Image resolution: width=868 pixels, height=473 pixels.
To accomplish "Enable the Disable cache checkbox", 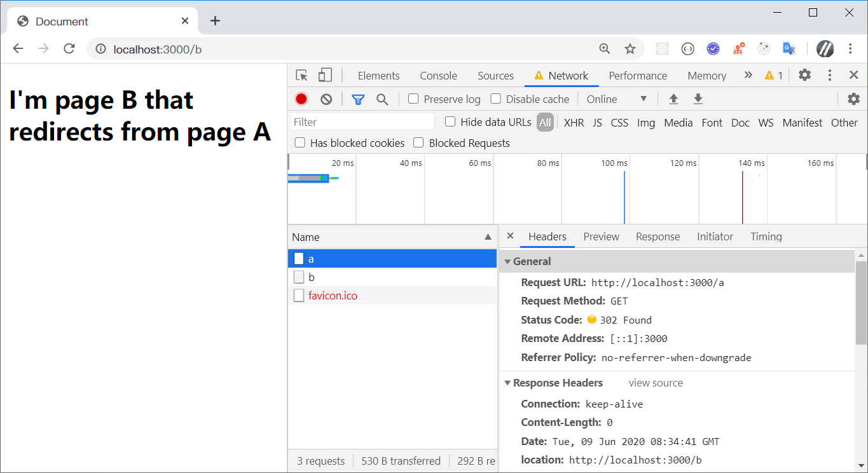I will [495, 99].
